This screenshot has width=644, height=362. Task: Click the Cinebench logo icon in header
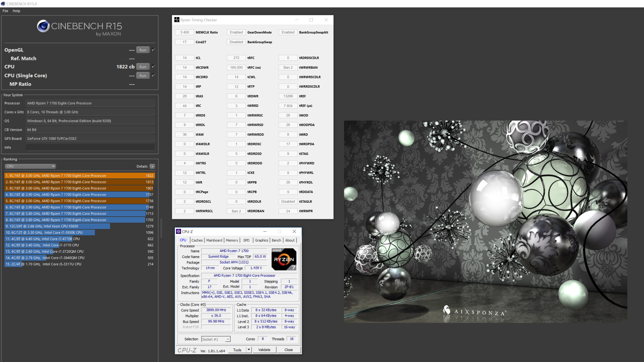tap(43, 26)
